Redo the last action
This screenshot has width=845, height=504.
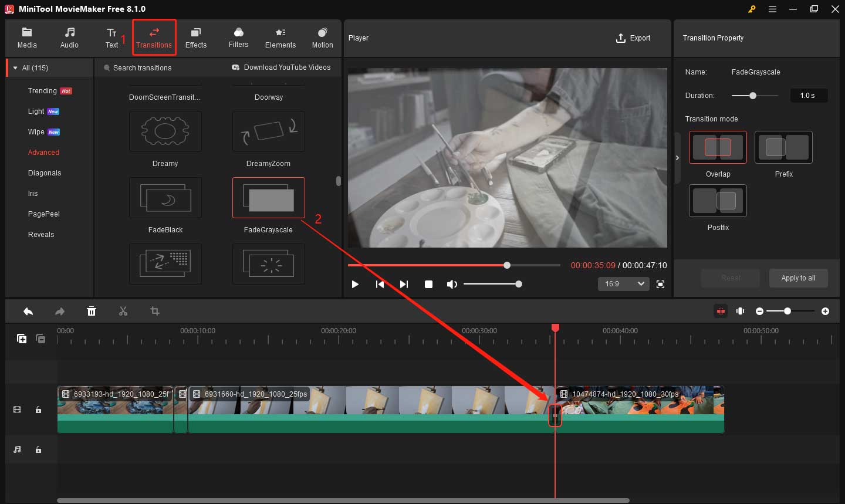click(x=60, y=312)
